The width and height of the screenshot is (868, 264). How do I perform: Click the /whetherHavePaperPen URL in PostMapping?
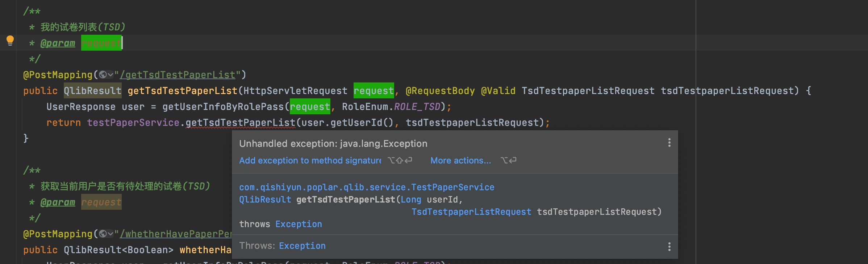(176, 234)
